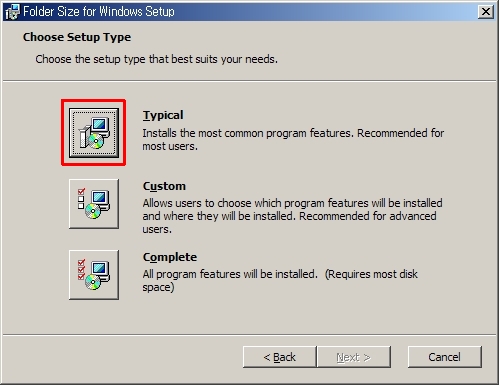Choose the Custom setup icon button
Viewport: 499px width, 385px height.
tap(94, 204)
